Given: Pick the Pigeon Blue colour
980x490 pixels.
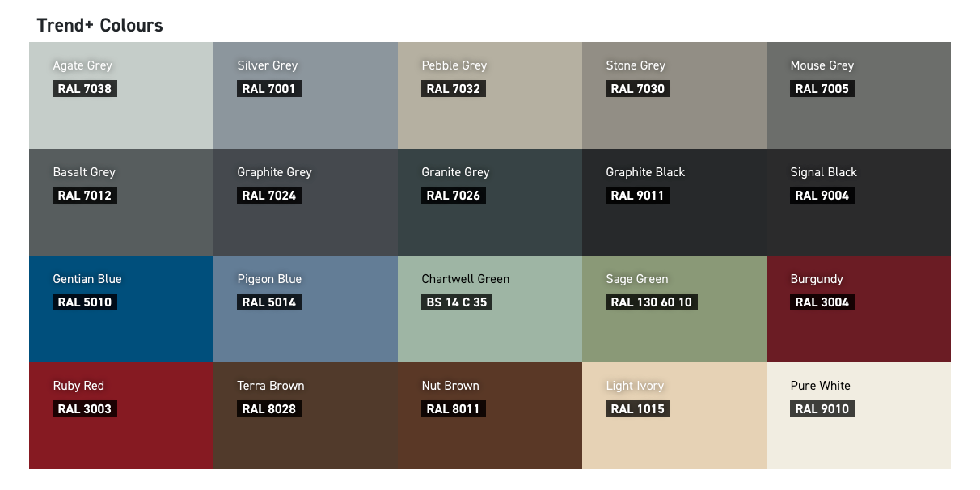Looking at the screenshot, I should pyautogui.click(x=306, y=309).
